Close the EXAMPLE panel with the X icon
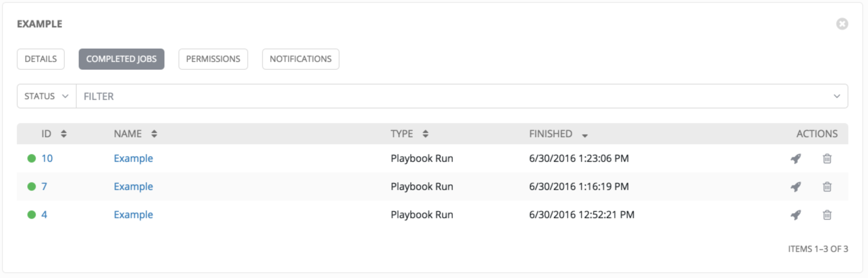 [x=842, y=24]
